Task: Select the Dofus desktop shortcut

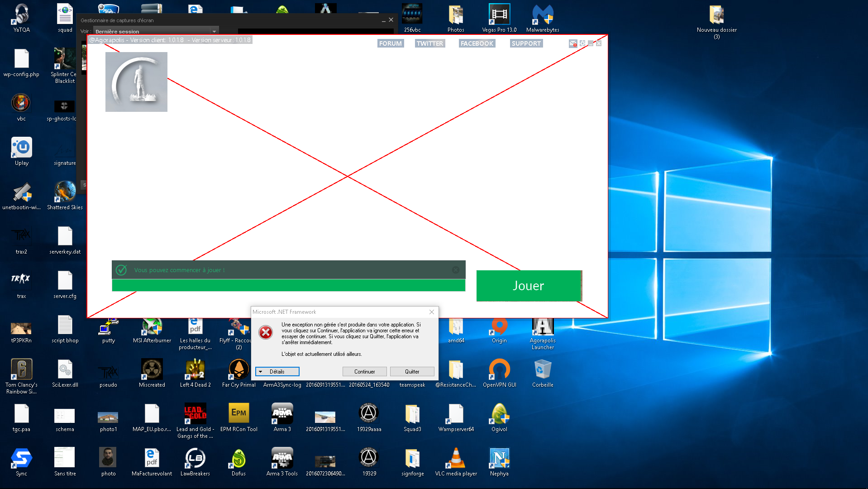Action: click(x=238, y=462)
